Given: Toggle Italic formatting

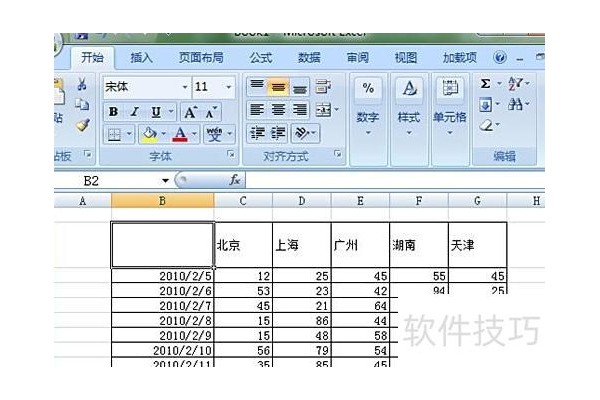Looking at the screenshot, I should (x=134, y=112).
